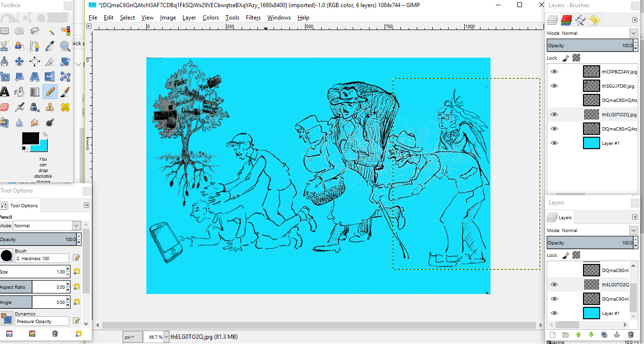Choose the Move tool

coord(20,61)
